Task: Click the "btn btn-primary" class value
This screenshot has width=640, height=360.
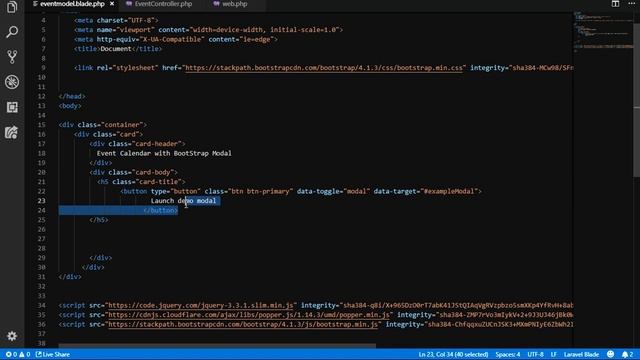Action: 260,191
